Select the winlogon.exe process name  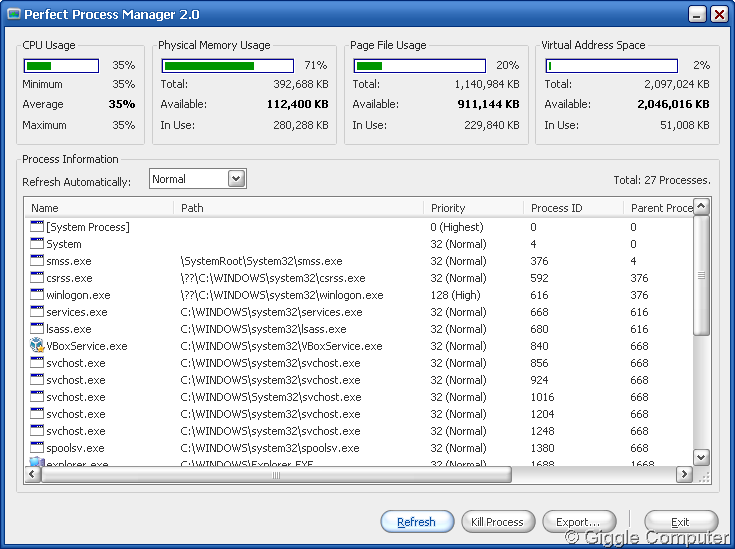pyautogui.click(x=78, y=295)
